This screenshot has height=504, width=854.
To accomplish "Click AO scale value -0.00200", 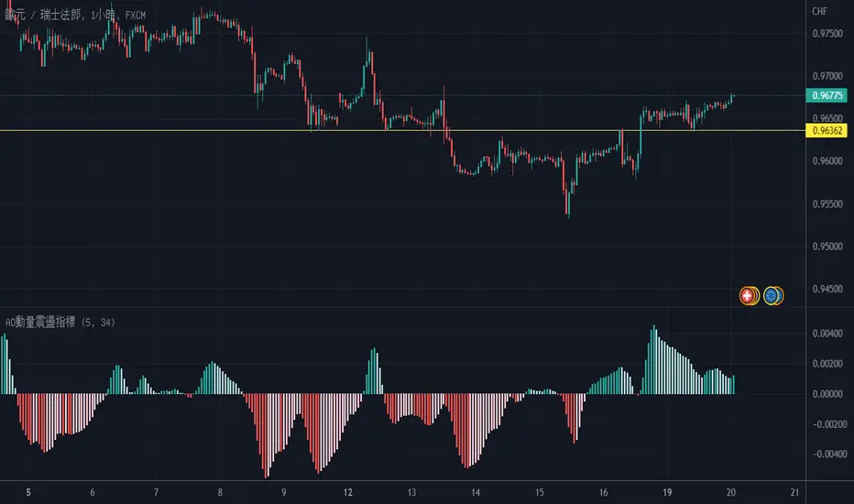I will [829, 424].
